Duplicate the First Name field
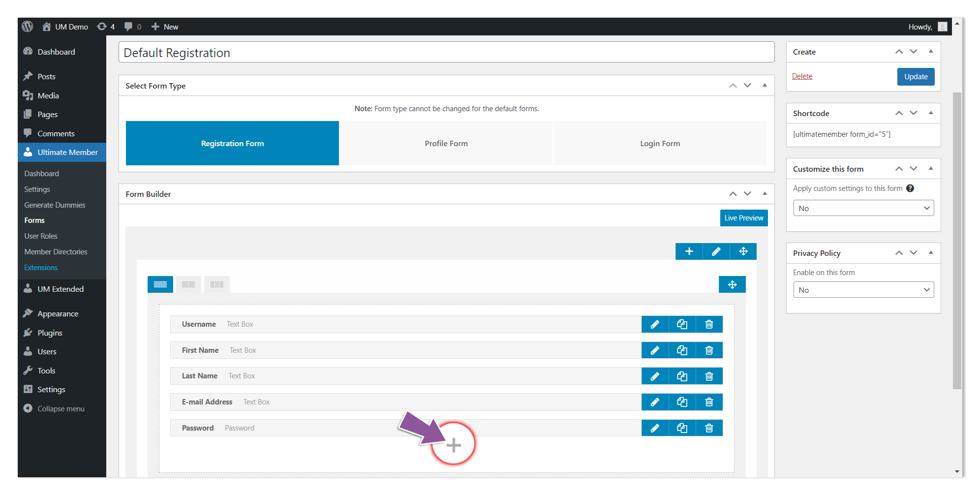Viewport: 980px width, 495px height. pyautogui.click(x=682, y=350)
